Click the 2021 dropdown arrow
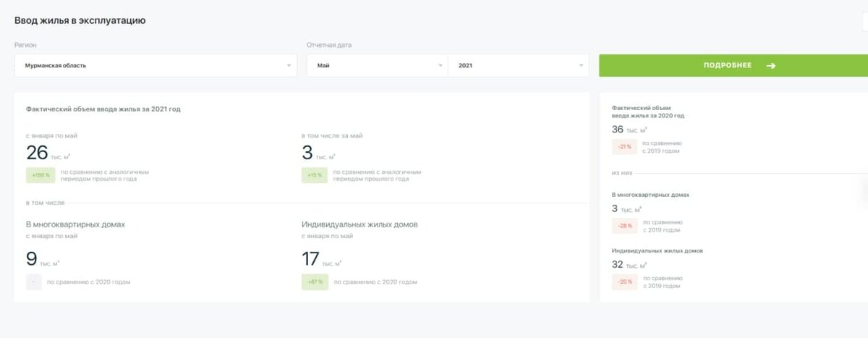This screenshot has height=338, width=868. pyautogui.click(x=581, y=66)
